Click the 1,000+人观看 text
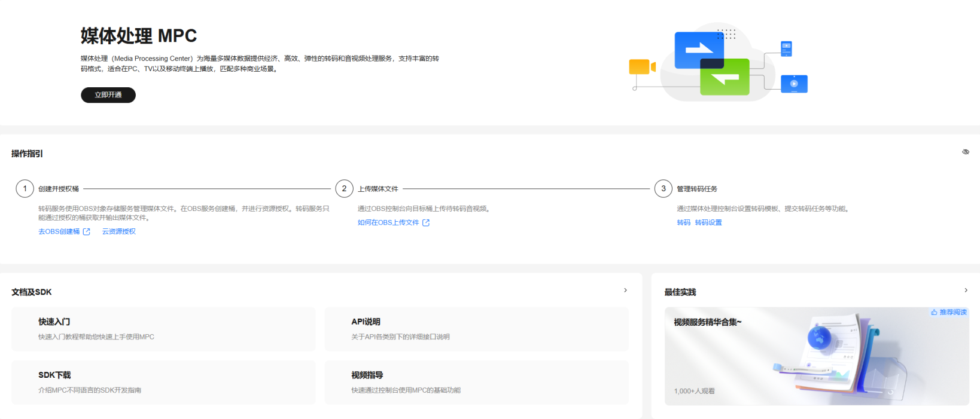Screen dimensions: 980x419 coord(694,391)
